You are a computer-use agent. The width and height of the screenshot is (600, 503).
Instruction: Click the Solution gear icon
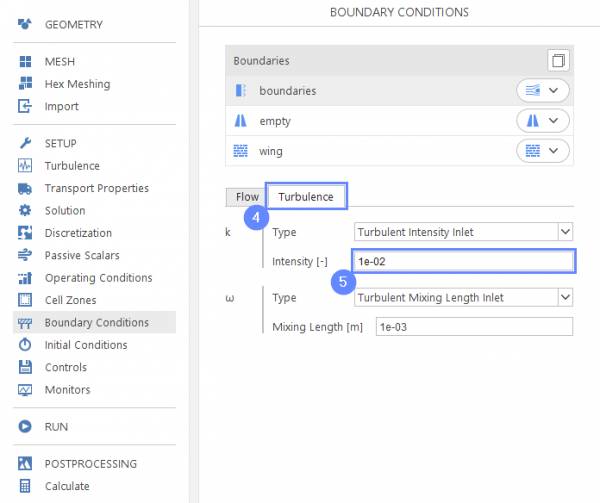point(25,211)
